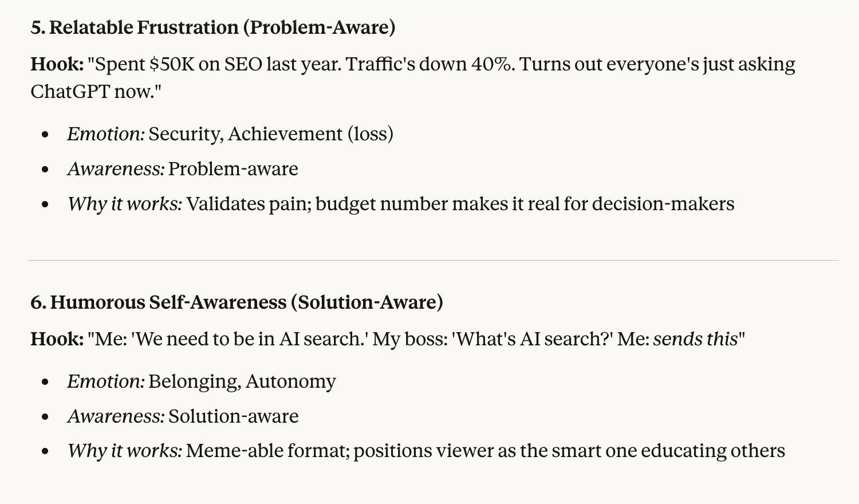Click the "Awareness:" label beside Problem-aware
This screenshot has width=859, height=504.
[x=116, y=169]
